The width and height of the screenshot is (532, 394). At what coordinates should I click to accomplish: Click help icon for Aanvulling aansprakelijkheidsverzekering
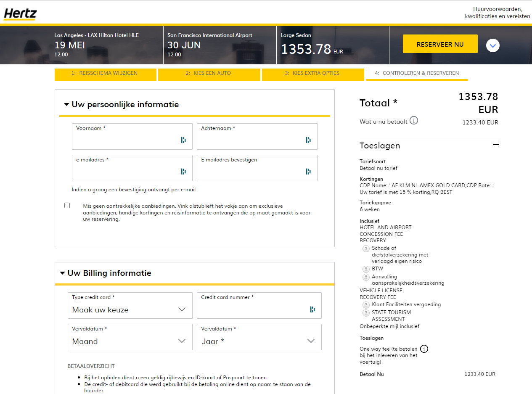[366, 277]
